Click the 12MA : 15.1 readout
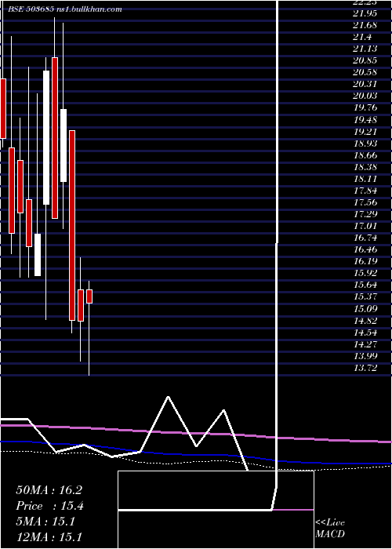The height and width of the screenshot is (549, 392). pos(49,536)
